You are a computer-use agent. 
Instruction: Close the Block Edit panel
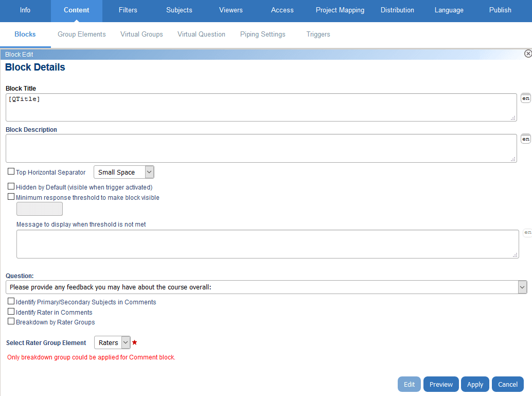pyautogui.click(x=527, y=54)
